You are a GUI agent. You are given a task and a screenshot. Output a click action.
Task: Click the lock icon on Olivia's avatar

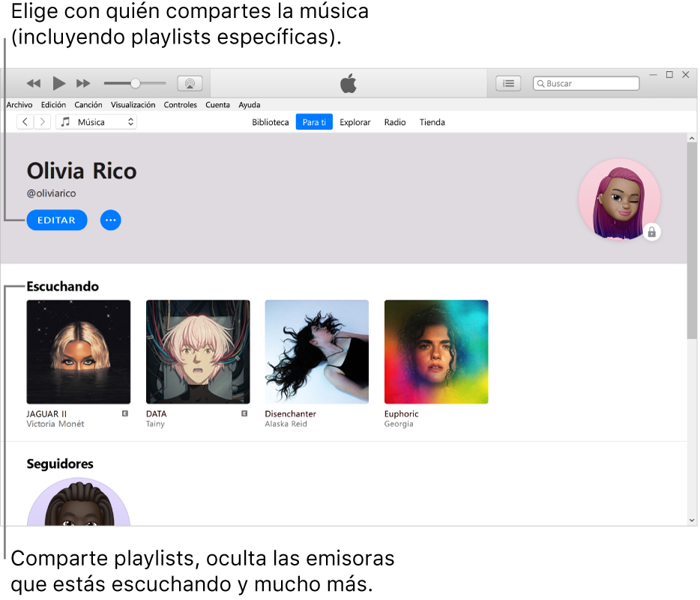pyautogui.click(x=652, y=232)
